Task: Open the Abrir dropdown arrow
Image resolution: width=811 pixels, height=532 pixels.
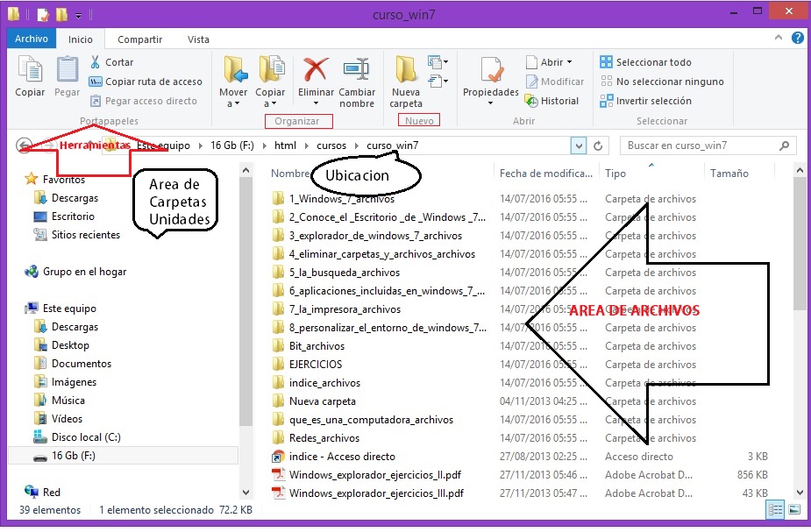Action: pos(569,62)
